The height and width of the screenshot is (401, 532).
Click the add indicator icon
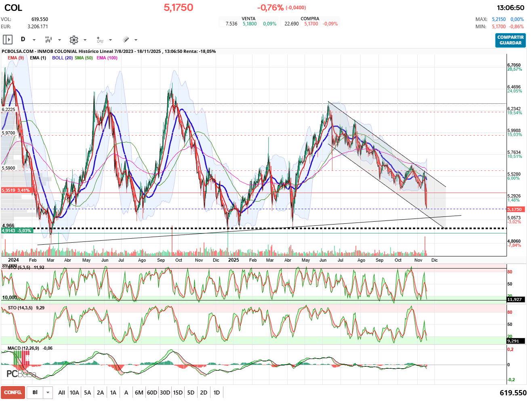click(x=100, y=40)
